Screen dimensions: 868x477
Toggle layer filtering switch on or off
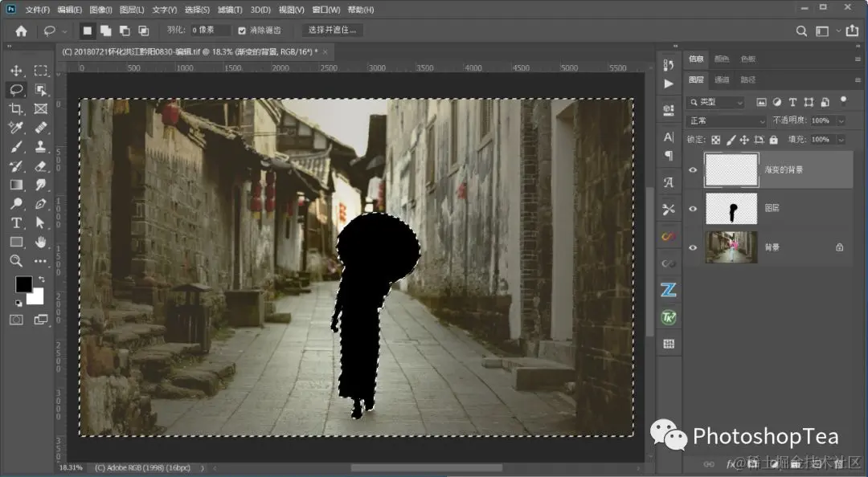click(843, 101)
